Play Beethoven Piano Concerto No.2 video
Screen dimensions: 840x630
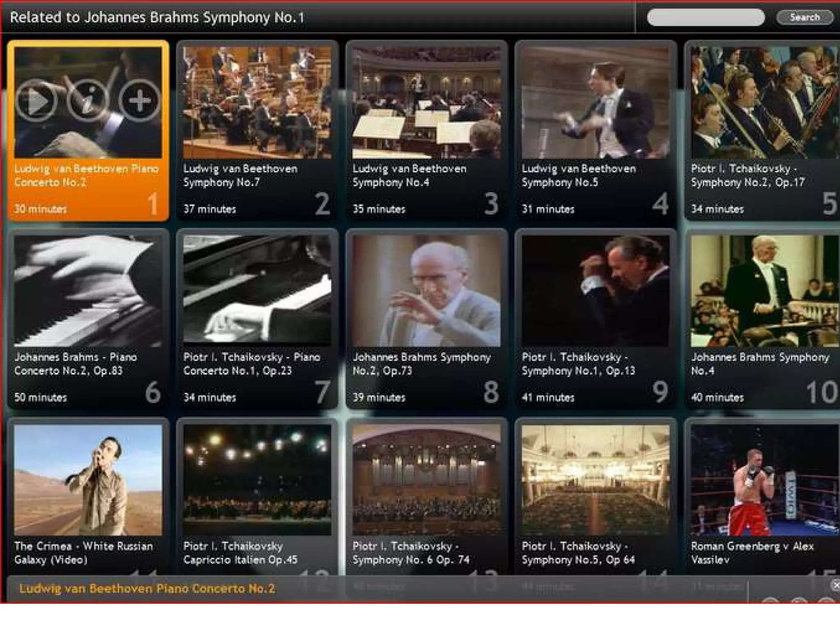37,101
